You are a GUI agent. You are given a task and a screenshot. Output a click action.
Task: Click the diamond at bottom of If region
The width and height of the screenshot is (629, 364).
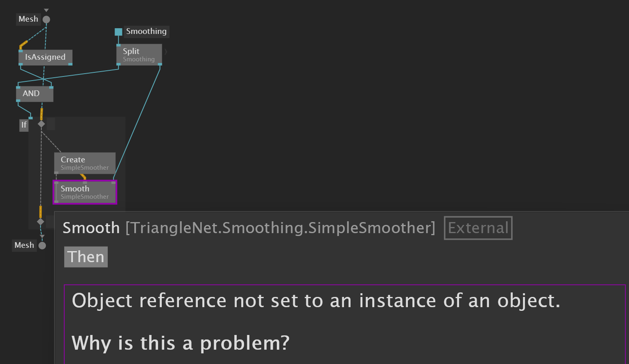point(41,222)
